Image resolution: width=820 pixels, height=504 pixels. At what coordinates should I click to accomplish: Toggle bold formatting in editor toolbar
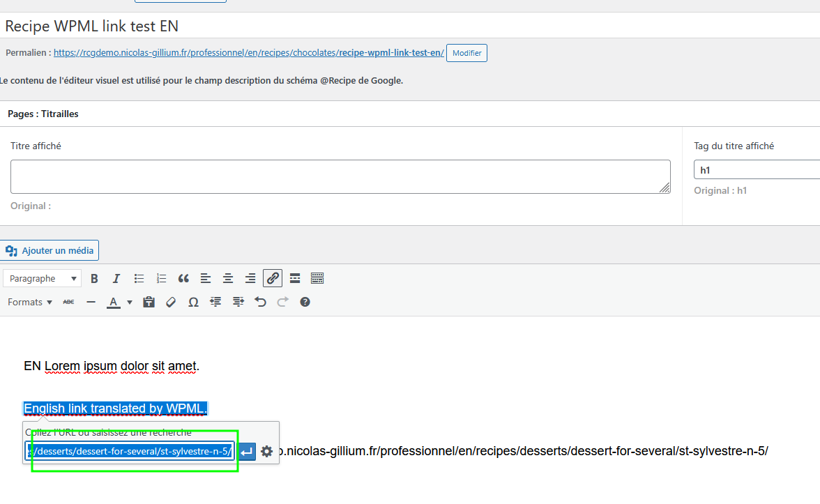(94, 279)
